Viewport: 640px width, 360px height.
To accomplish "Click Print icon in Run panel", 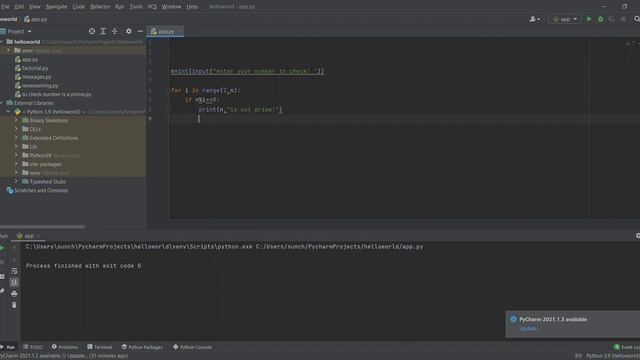I will pyautogui.click(x=14, y=293).
